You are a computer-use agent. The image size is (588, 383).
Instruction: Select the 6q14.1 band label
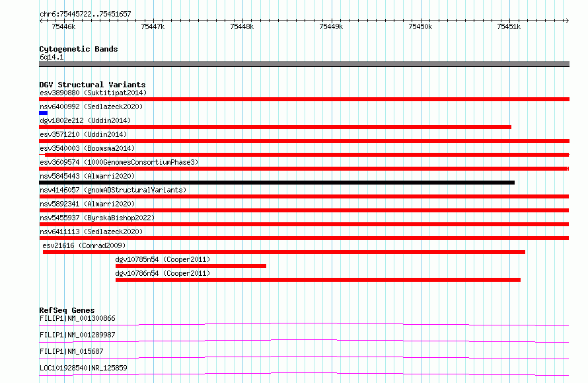[52, 57]
